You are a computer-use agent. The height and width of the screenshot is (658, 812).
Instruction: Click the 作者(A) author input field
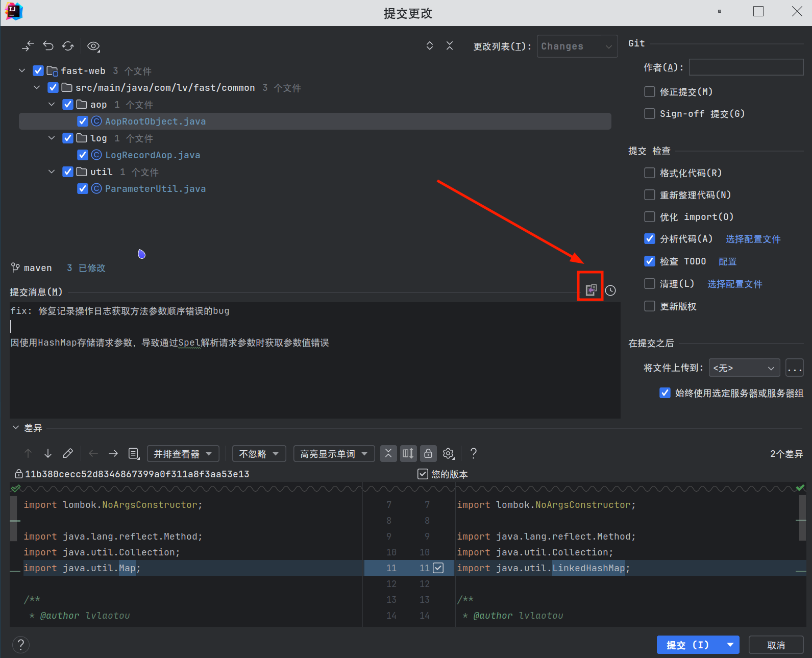pos(746,67)
